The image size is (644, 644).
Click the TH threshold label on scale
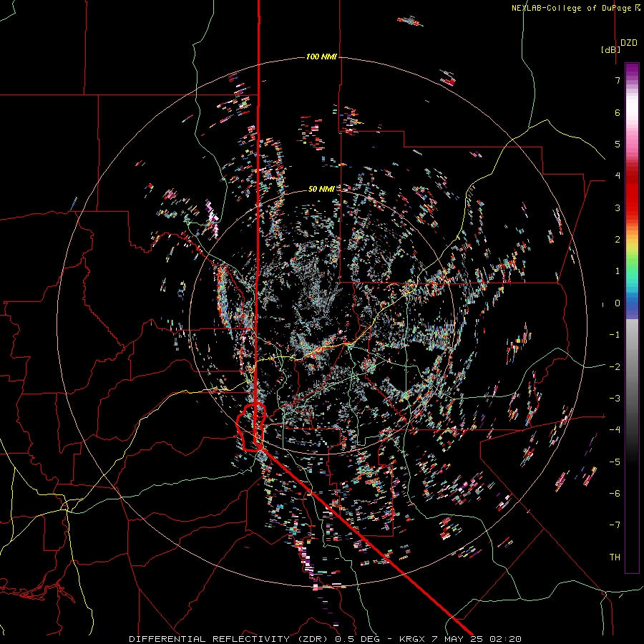click(615, 557)
